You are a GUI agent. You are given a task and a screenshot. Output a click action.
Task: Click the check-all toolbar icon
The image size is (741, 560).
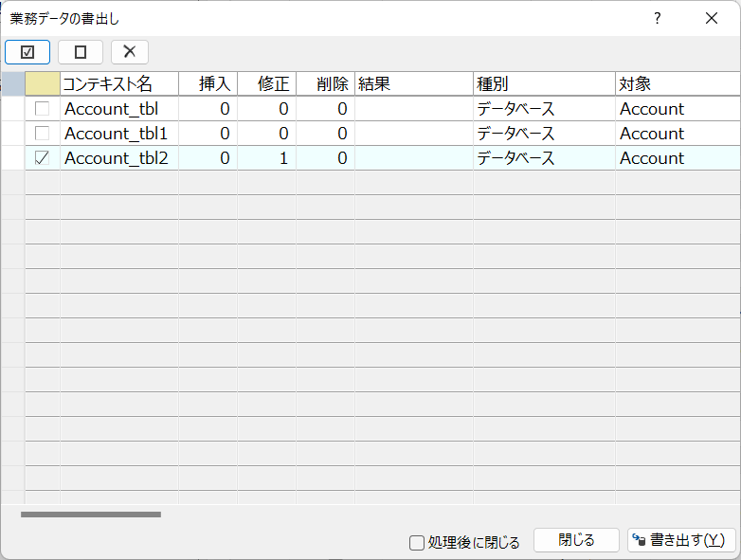pyautogui.click(x=27, y=52)
